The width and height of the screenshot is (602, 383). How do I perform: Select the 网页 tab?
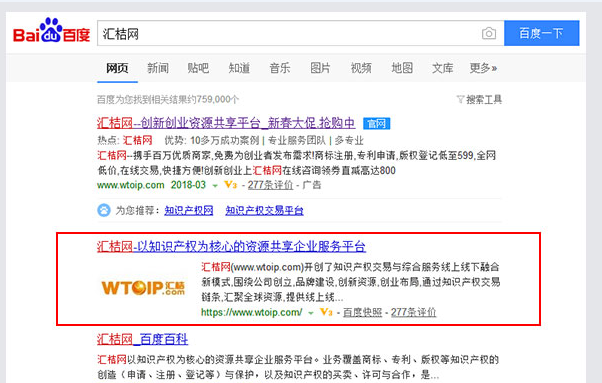[117, 68]
